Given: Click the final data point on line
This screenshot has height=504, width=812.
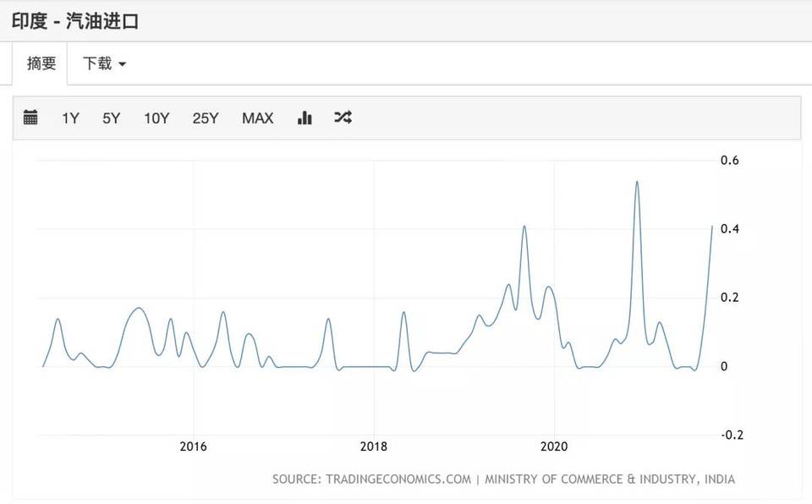Looking at the screenshot, I should click(x=712, y=226).
